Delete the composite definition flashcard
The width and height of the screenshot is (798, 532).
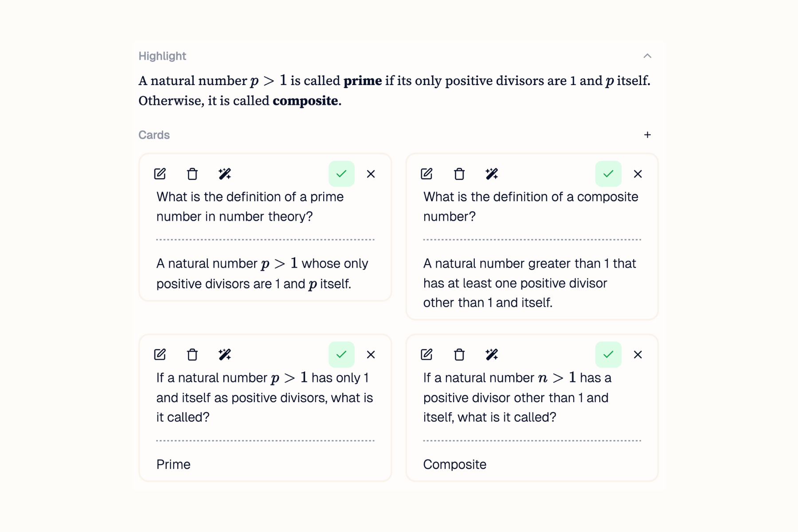pos(459,174)
